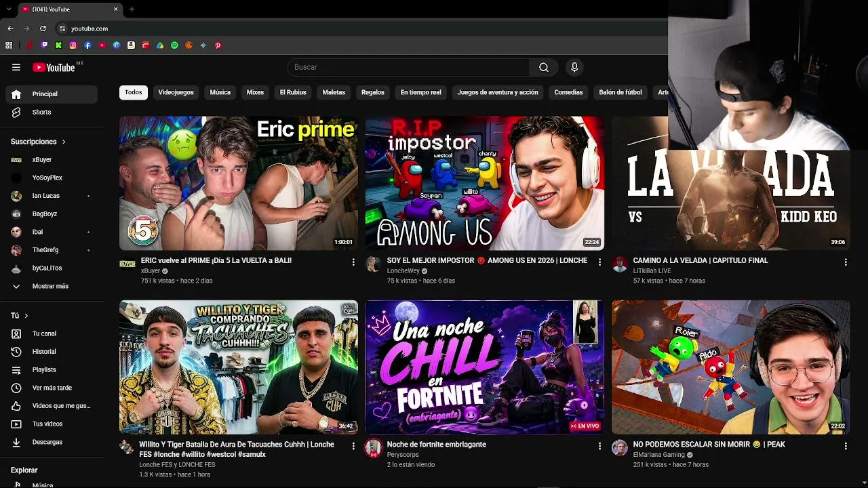
Task: Open options for Willito Y Tiger video
Action: pyautogui.click(x=353, y=446)
